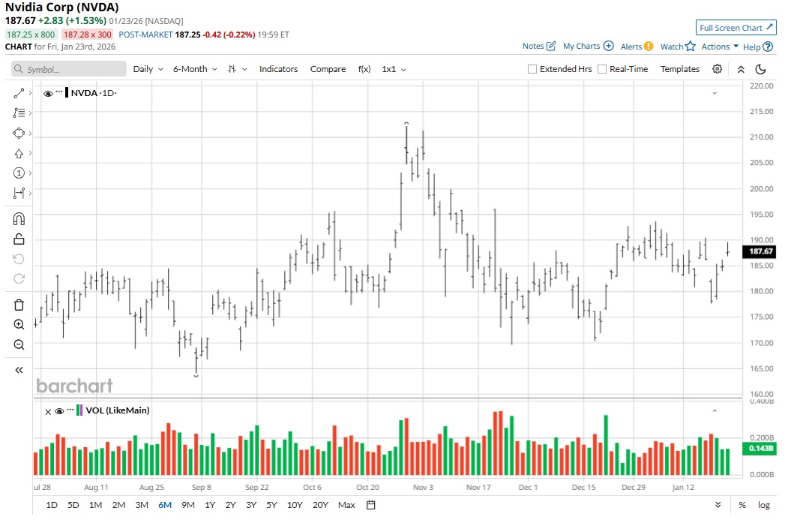Open the 1x1 grid layout dropdown
The image size is (812, 520).
(394, 69)
